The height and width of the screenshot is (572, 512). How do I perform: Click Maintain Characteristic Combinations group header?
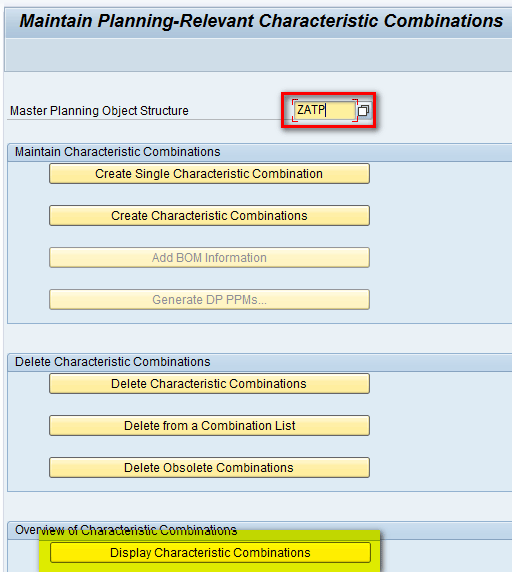click(x=117, y=152)
